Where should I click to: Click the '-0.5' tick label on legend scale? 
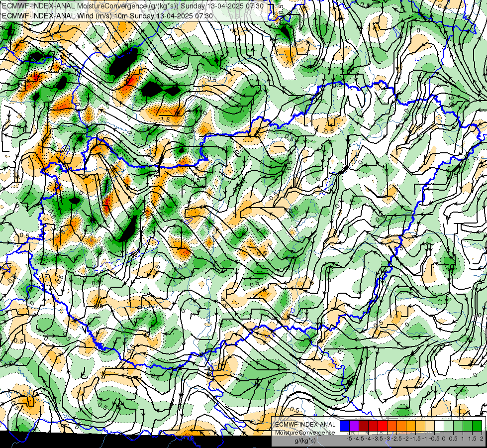(434, 439)
